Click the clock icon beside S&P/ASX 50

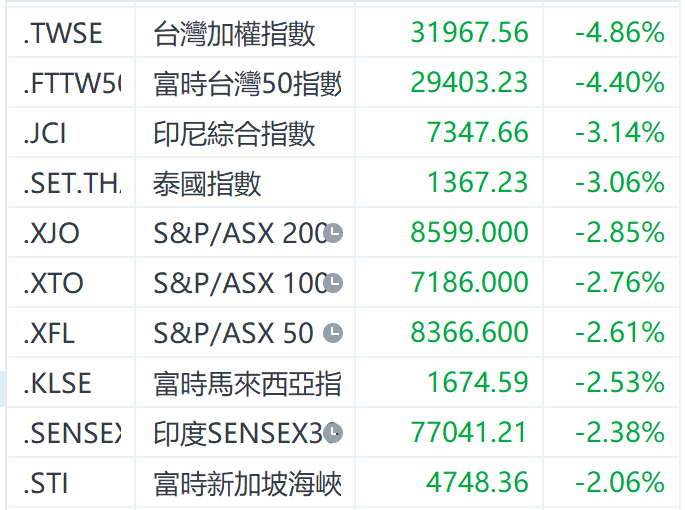(334, 333)
